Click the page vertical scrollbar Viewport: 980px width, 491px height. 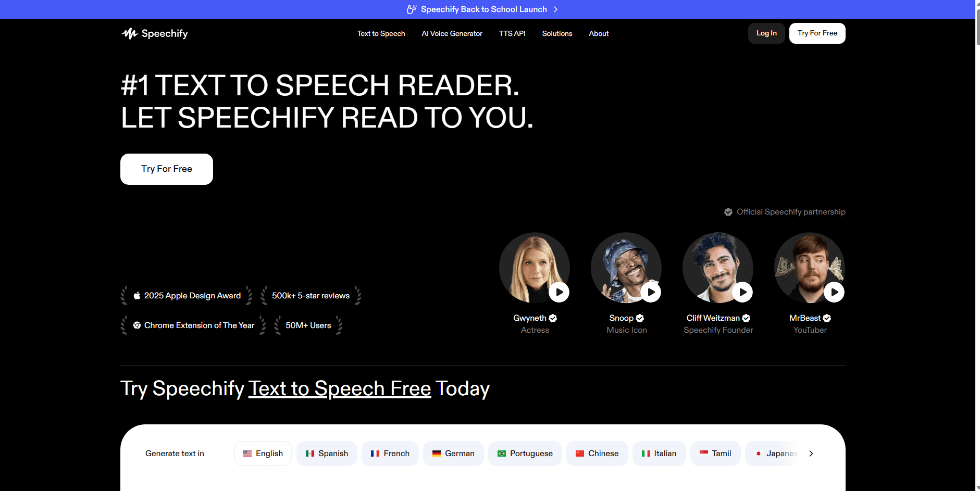point(977,26)
